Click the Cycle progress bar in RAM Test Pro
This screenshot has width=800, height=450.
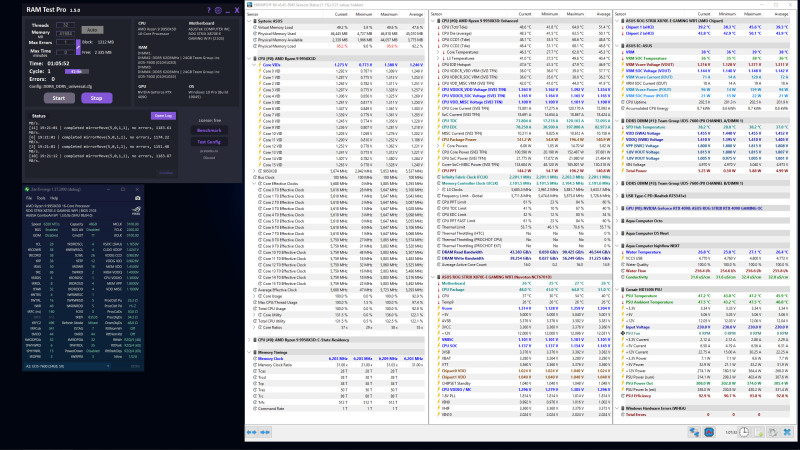coord(77,71)
